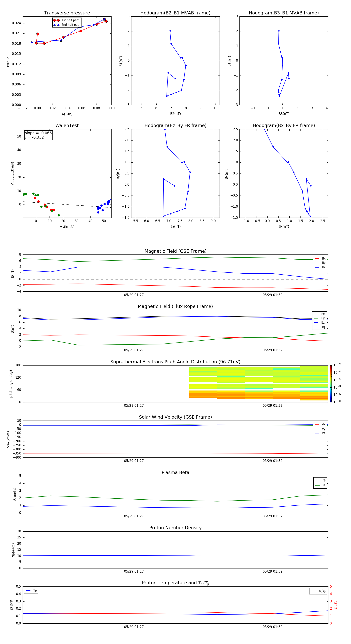Click the 'Proton Temperature and Te/Tp' title

175,583
